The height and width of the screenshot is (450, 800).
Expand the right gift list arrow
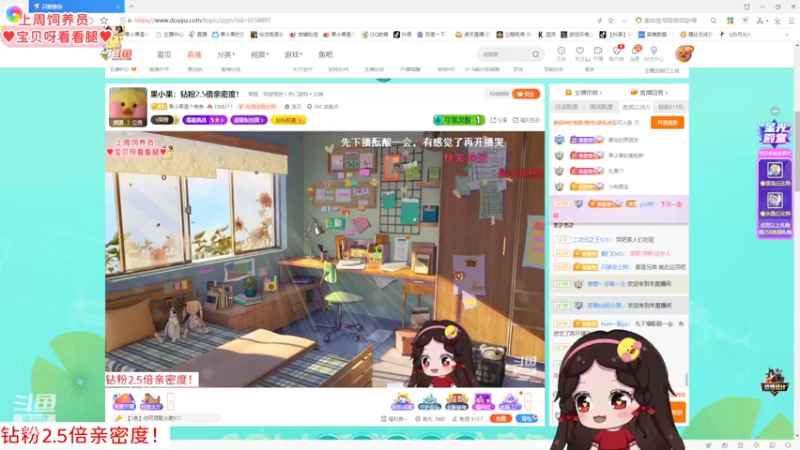(x=528, y=402)
